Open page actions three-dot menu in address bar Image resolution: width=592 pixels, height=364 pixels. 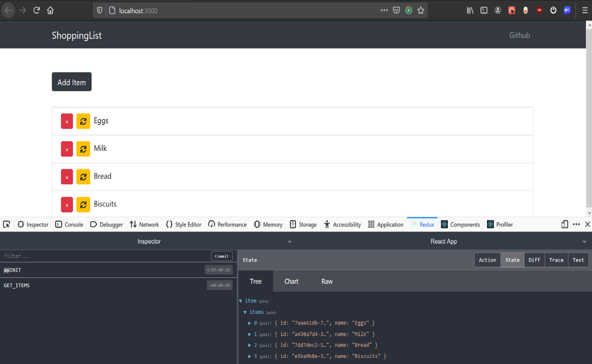coord(384,10)
